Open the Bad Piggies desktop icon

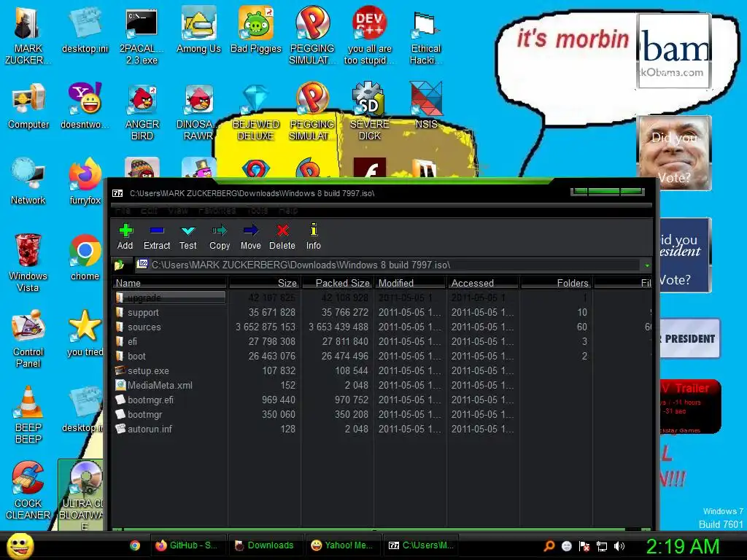[256, 31]
